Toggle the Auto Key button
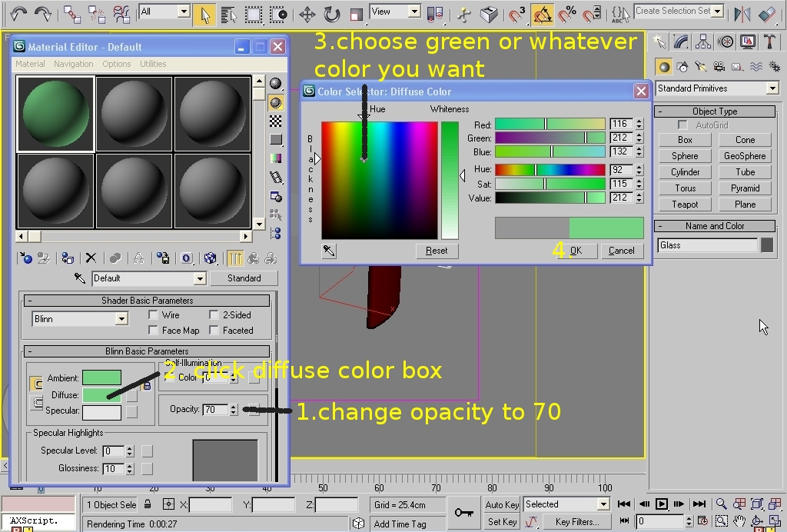The width and height of the screenshot is (787, 532). pos(502,505)
